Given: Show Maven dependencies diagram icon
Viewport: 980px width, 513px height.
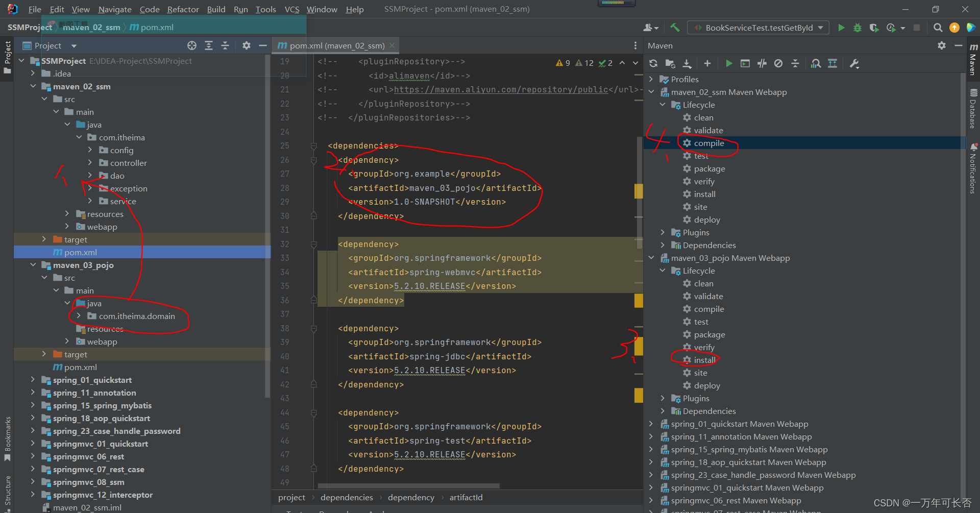Looking at the screenshot, I should 816,63.
